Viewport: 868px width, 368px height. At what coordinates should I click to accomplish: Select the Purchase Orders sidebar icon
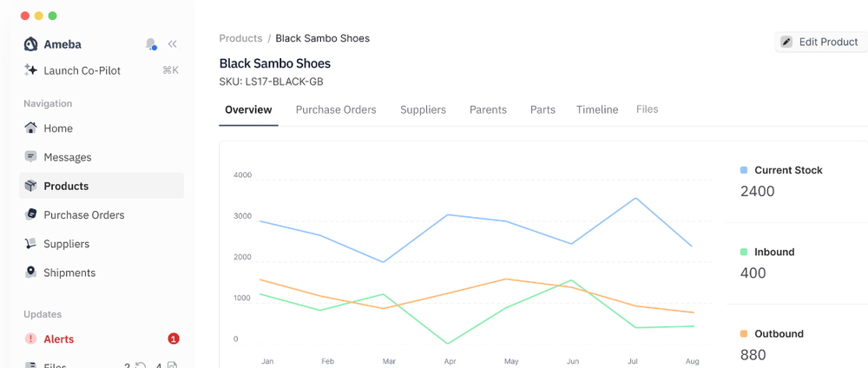(31, 214)
